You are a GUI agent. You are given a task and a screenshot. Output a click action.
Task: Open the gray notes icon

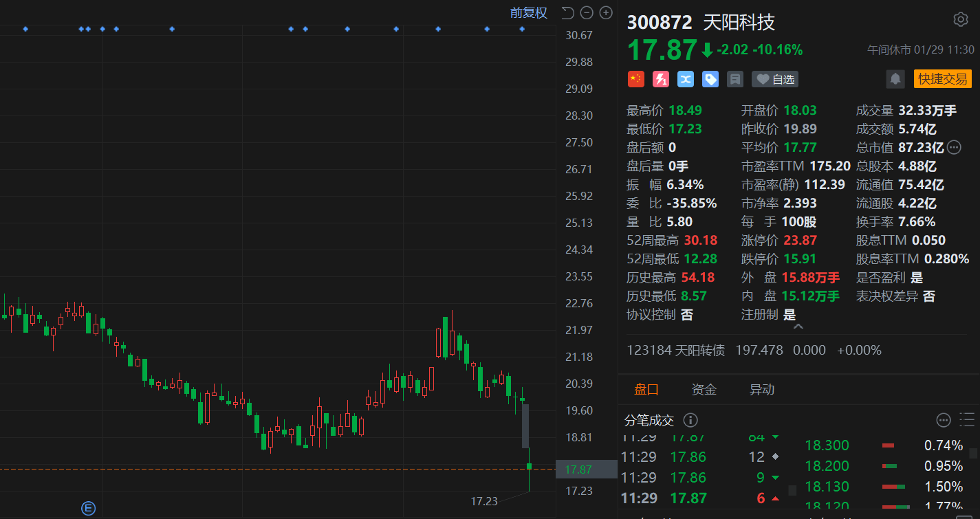click(735, 79)
